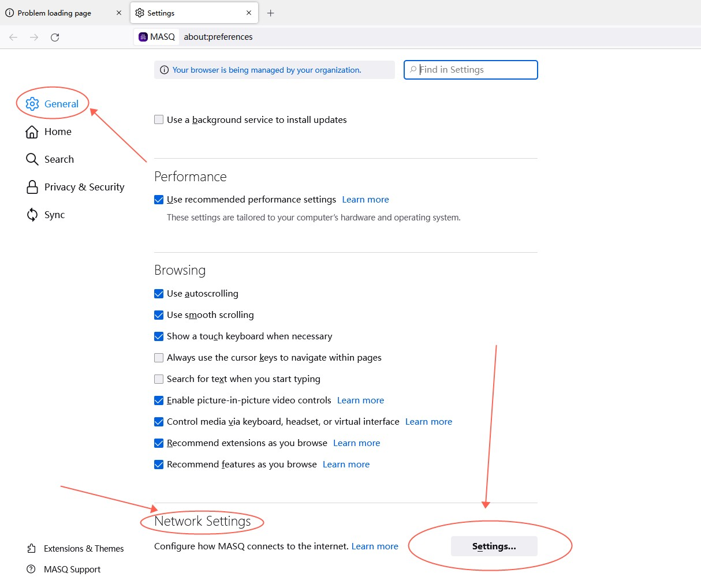The image size is (701, 588).
Task: Toggle Show a touch keyboard when necessary
Action: (159, 336)
